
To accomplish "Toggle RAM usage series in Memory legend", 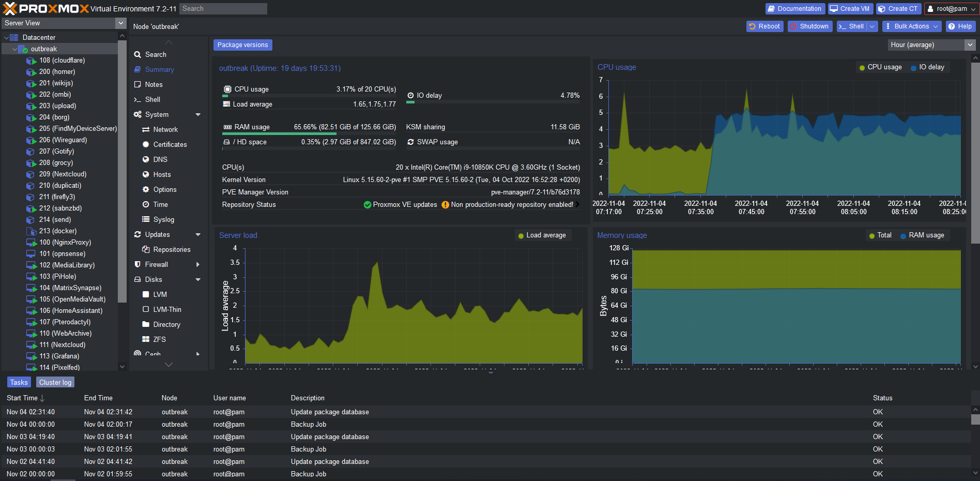I will click(922, 235).
